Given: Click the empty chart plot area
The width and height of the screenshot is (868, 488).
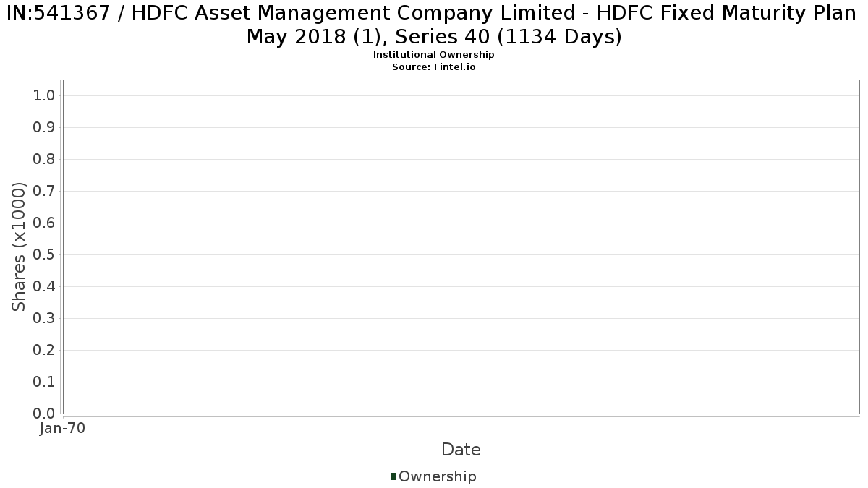Looking at the screenshot, I should click(x=461, y=247).
